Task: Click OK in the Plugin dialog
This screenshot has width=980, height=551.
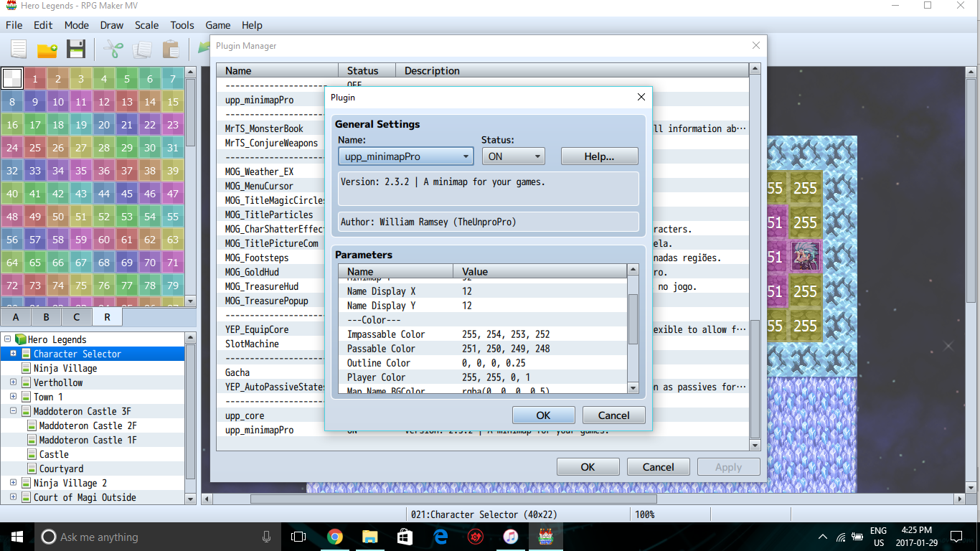Action: (x=543, y=415)
